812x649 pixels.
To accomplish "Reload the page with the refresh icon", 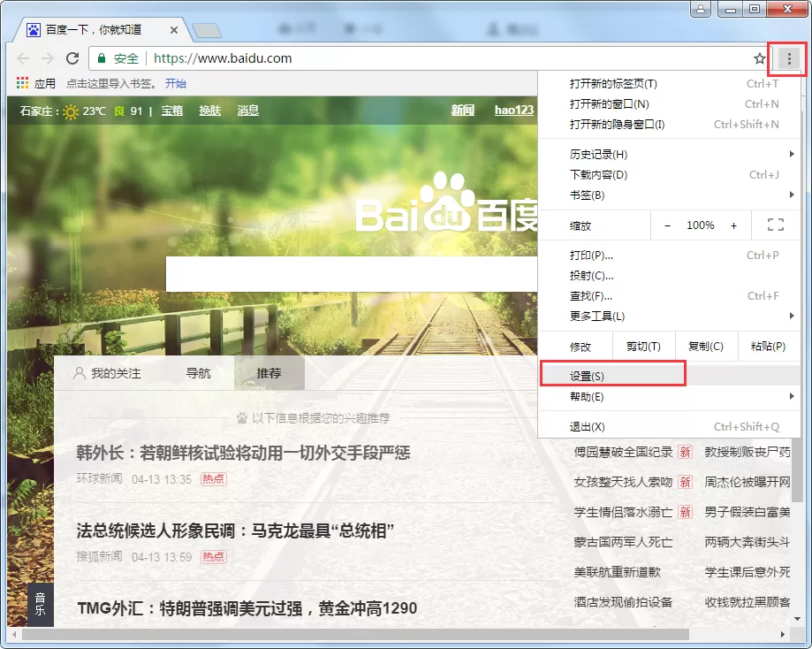I will pyautogui.click(x=72, y=58).
